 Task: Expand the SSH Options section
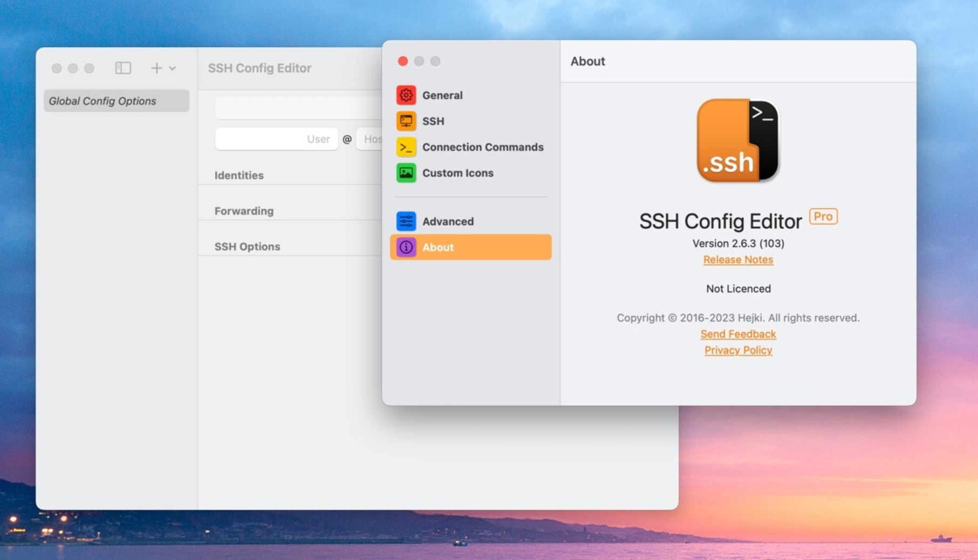(247, 247)
